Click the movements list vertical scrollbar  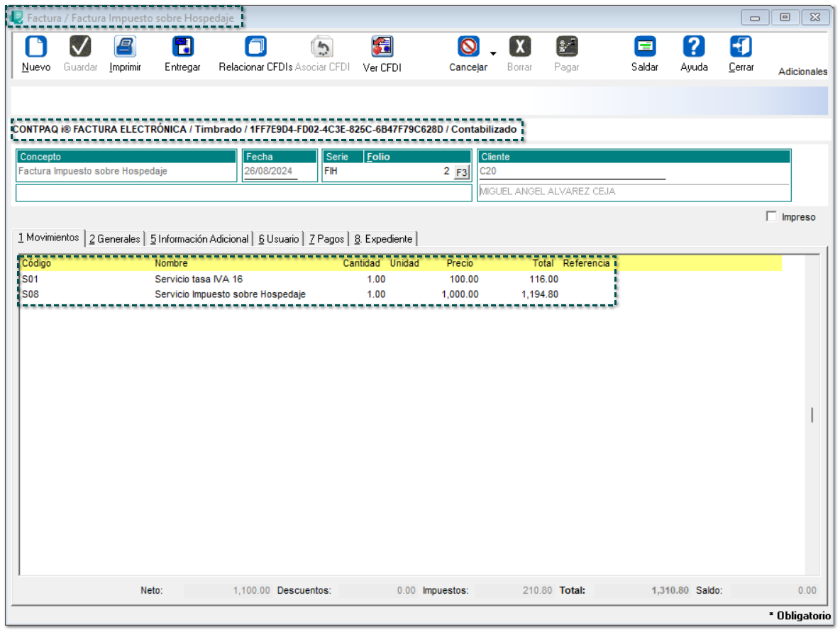[x=812, y=416]
